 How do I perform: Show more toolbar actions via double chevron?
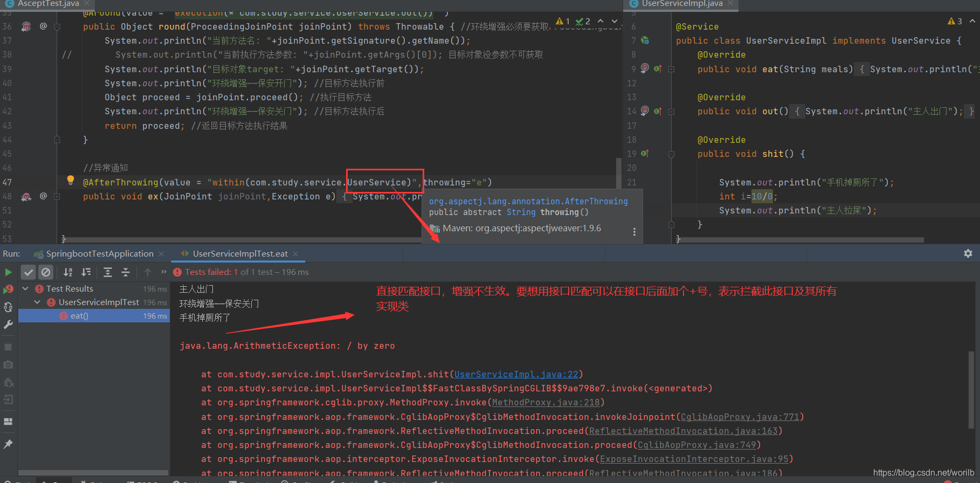pyautogui.click(x=164, y=272)
